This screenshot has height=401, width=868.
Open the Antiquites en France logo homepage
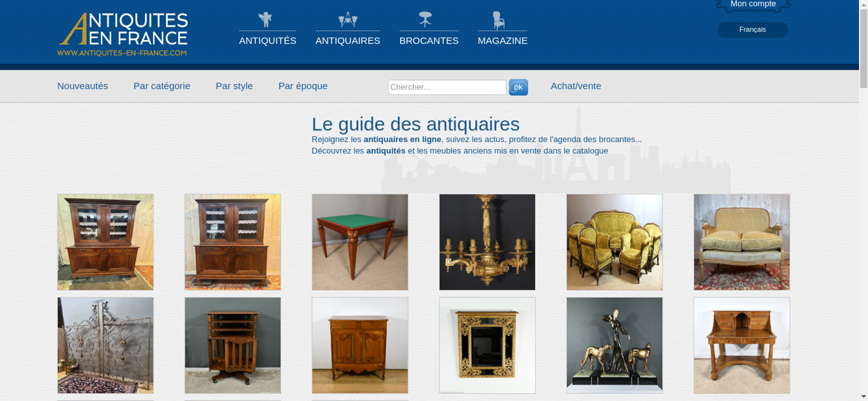coord(123,34)
